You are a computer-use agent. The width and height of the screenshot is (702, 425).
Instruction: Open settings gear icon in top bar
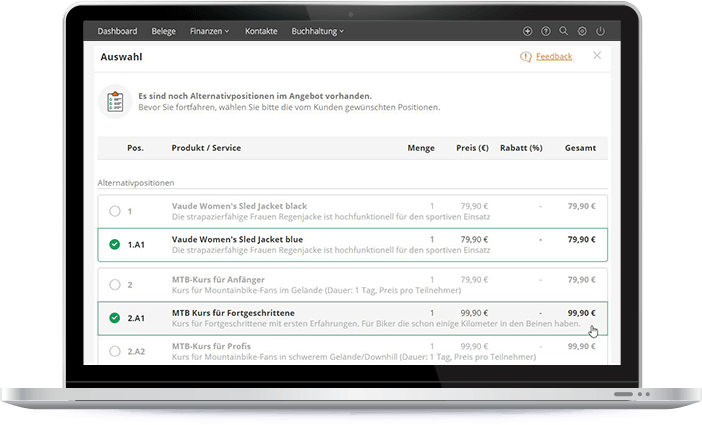click(582, 31)
